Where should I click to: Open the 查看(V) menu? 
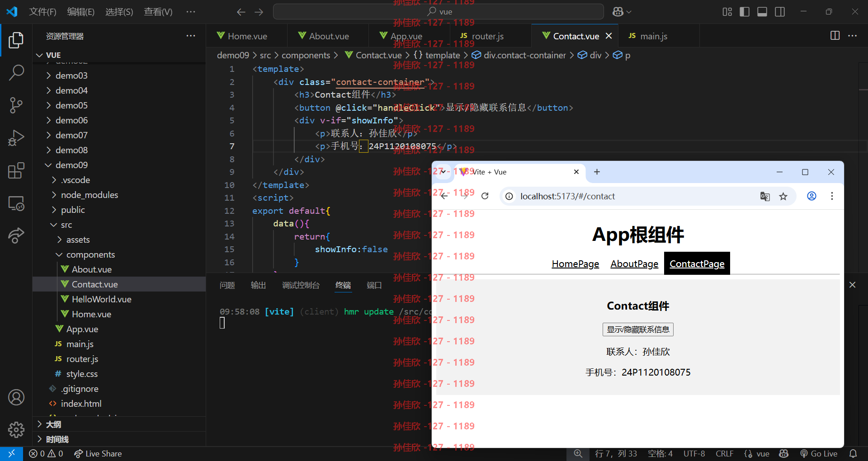158,12
